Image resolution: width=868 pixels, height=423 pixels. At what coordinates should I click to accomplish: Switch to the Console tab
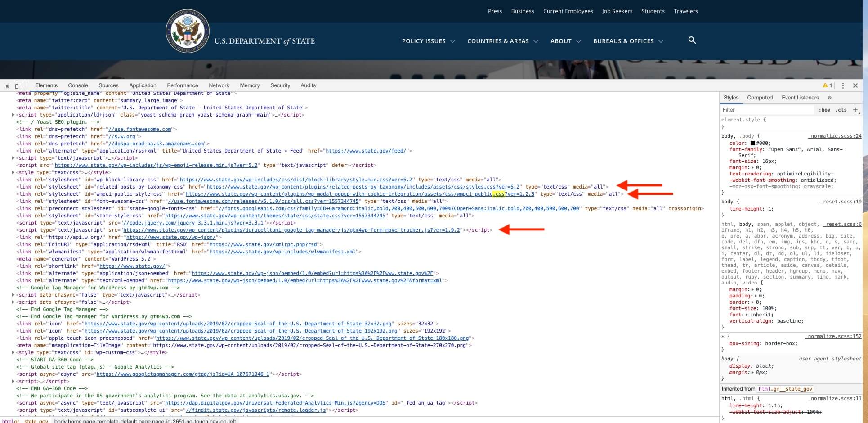pyautogui.click(x=78, y=85)
